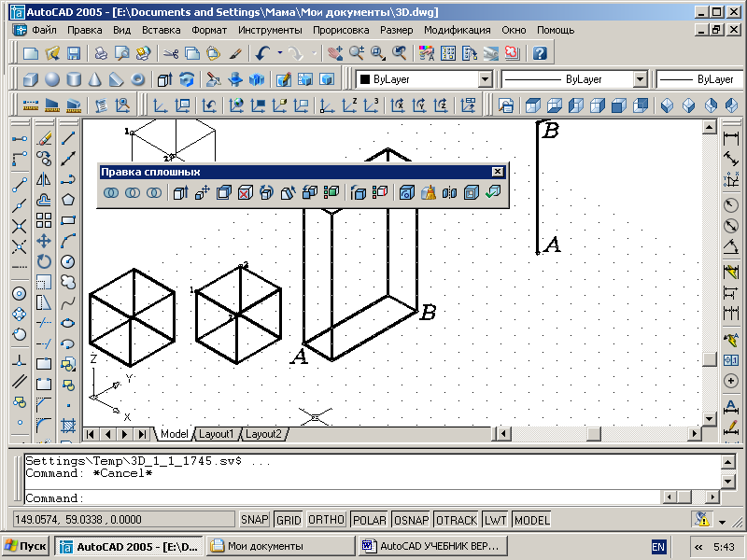This screenshot has width=747, height=560.
Task: Expand the Undo history dropdown arrow
Action: pyautogui.click(x=279, y=53)
